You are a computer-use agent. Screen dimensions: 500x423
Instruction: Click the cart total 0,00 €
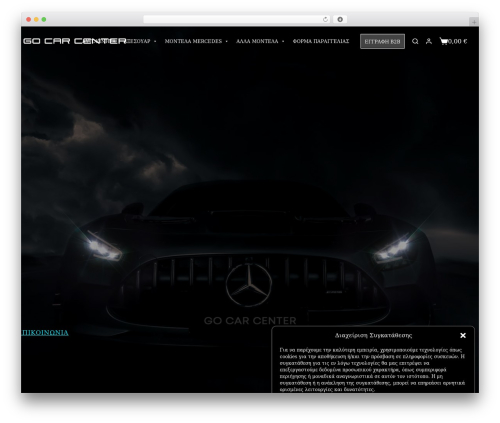point(458,41)
